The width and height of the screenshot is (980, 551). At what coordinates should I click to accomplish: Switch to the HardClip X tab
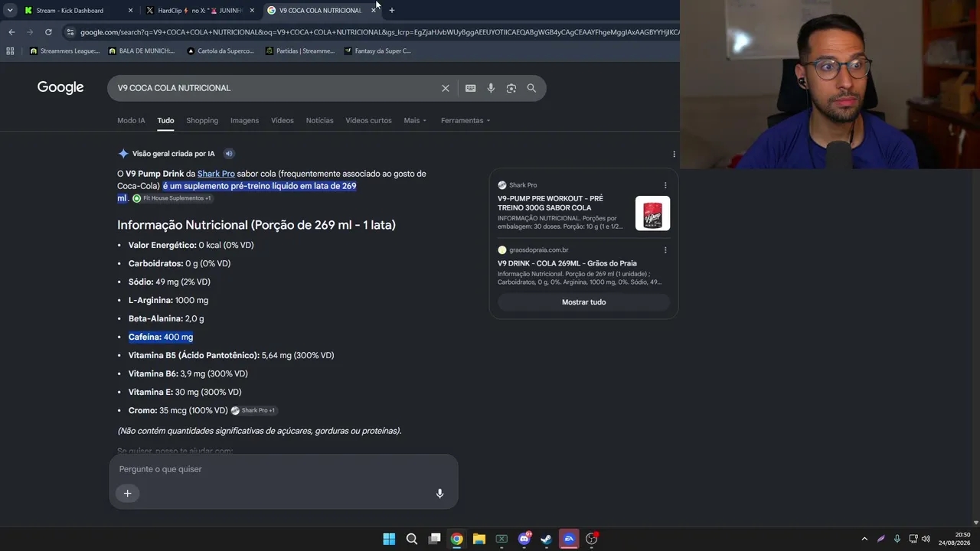point(200,11)
